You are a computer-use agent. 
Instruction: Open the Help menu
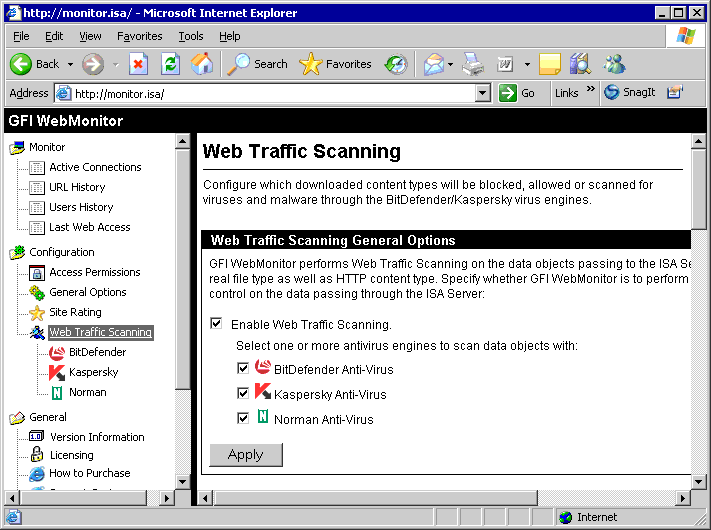click(230, 36)
